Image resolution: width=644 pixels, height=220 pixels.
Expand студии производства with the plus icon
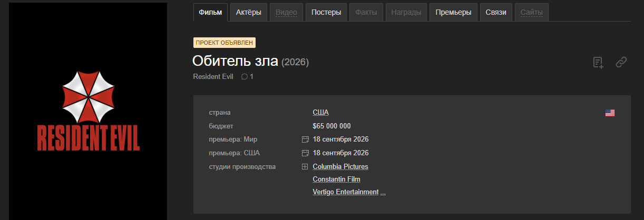(305, 167)
